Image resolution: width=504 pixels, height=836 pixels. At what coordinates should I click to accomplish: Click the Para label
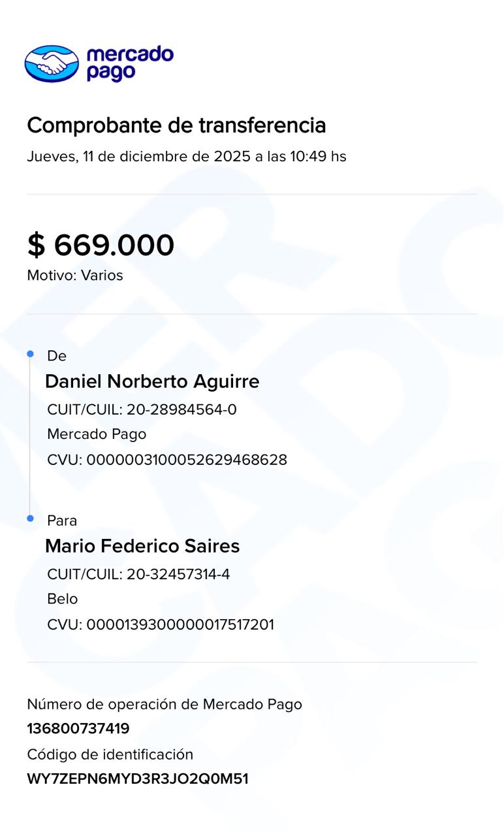(x=62, y=521)
